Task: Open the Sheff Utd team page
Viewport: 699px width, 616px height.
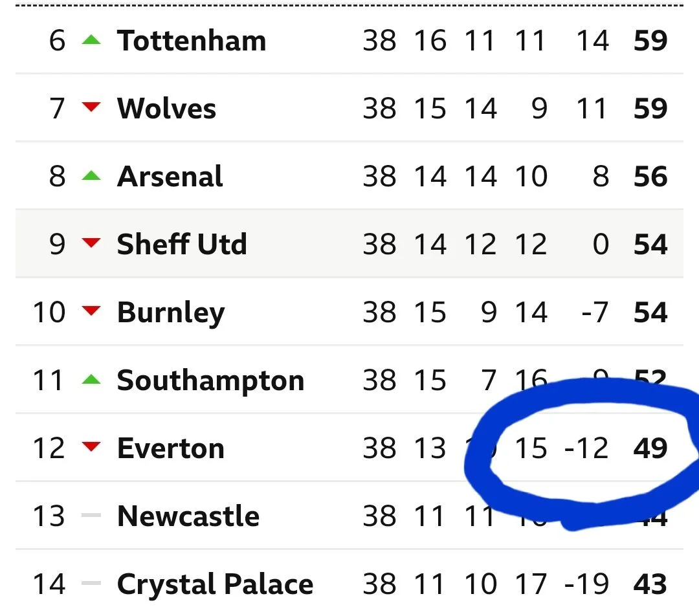Action: (x=181, y=245)
